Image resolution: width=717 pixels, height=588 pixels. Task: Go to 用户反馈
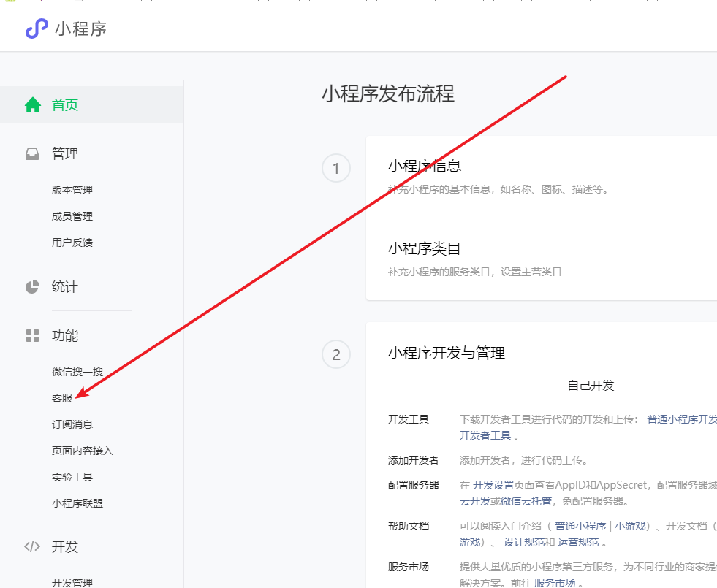[x=72, y=243]
